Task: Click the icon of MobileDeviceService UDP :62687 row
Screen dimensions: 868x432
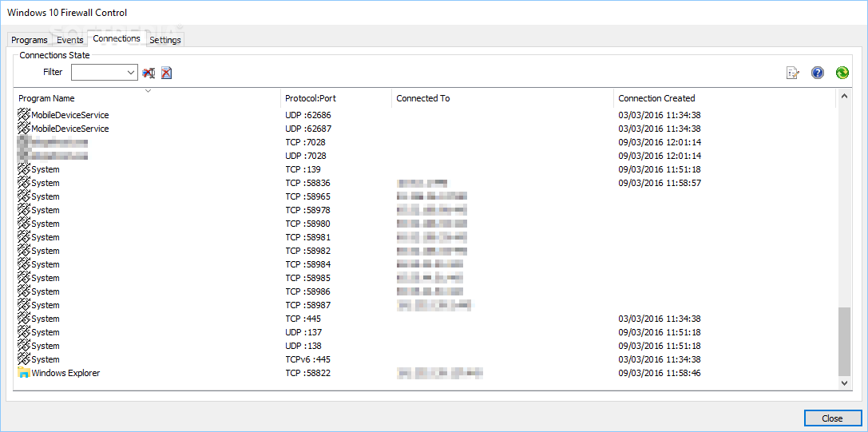Action: pyautogui.click(x=24, y=129)
